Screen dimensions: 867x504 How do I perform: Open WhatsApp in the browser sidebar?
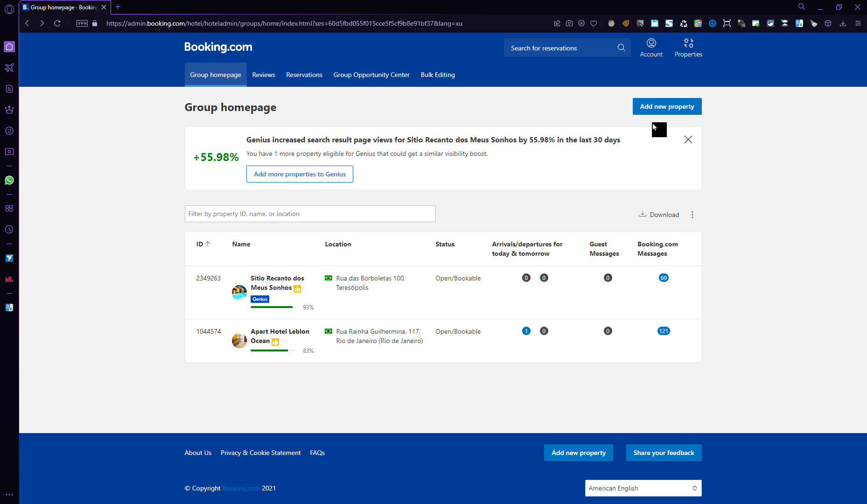[9, 180]
